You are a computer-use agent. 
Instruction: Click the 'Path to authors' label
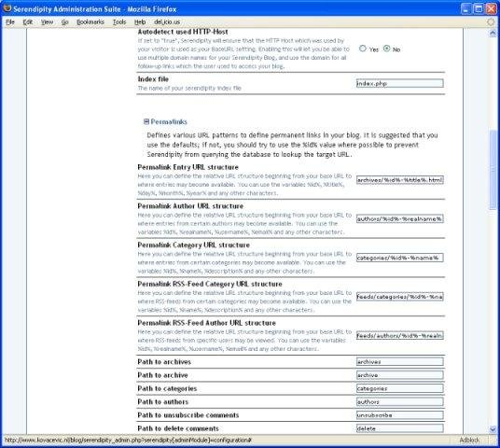163,402
